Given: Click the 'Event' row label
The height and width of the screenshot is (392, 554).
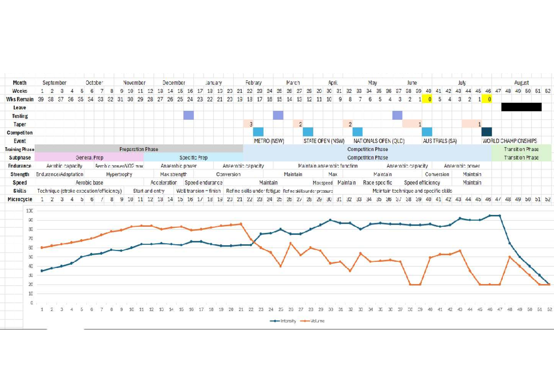Looking at the screenshot, I should pos(19,141).
